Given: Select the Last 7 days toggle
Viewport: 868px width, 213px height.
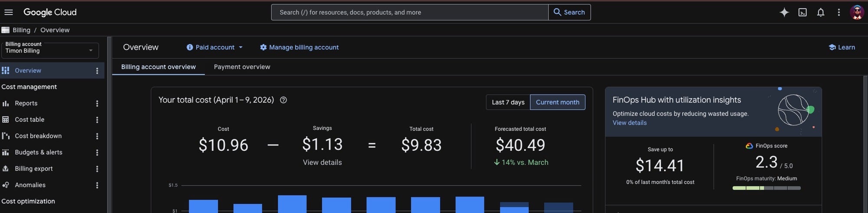Looking at the screenshot, I should coord(508,102).
